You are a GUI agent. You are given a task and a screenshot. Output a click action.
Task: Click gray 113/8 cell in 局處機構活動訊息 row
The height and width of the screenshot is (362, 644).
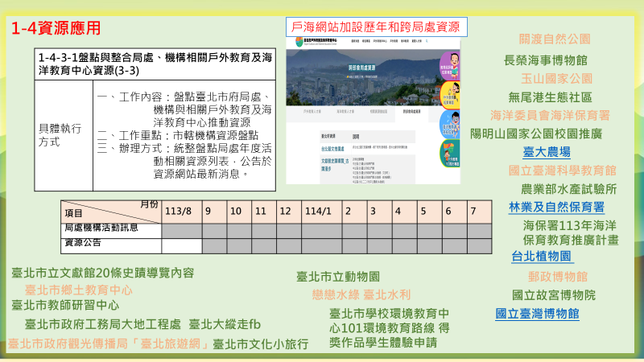pyautogui.click(x=182, y=231)
